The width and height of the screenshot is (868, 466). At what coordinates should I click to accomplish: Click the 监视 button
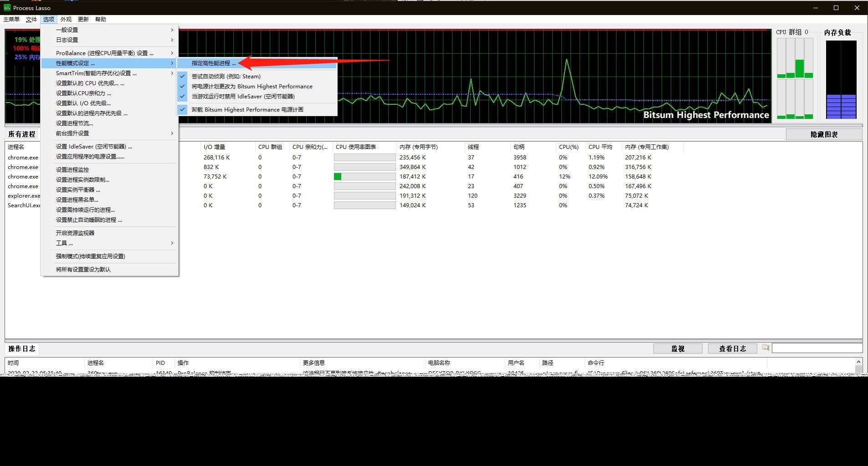tap(678, 348)
